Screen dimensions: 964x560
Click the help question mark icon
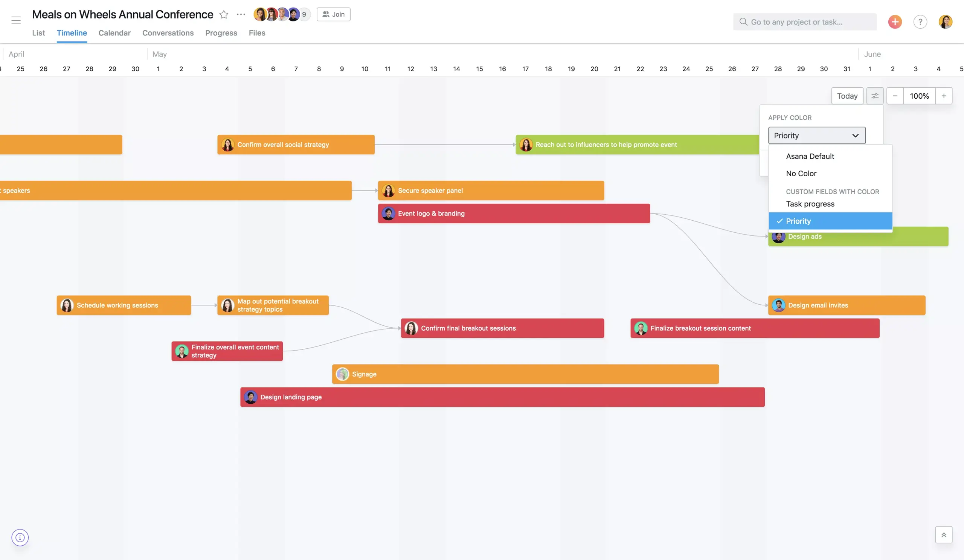click(x=920, y=21)
